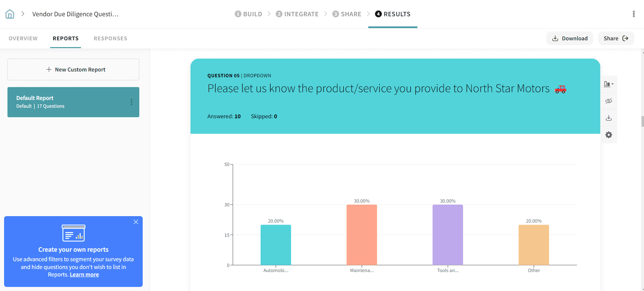Close the Create your own reports banner

(136, 222)
